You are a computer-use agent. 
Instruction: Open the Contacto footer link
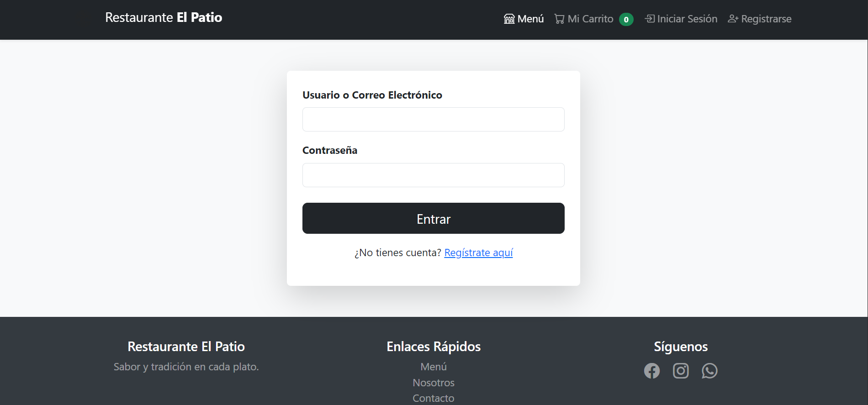point(434,398)
